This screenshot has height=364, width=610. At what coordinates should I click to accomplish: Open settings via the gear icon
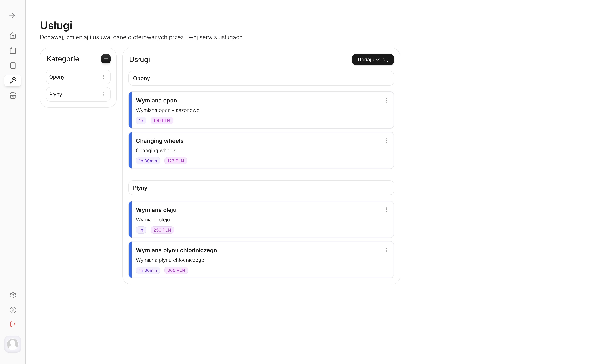click(x=13, y=295)
